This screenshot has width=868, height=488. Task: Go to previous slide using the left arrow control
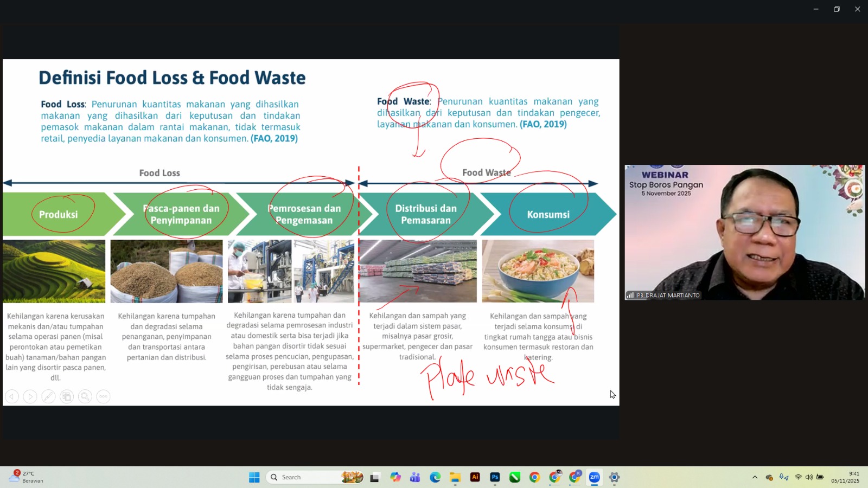point(12,397)
